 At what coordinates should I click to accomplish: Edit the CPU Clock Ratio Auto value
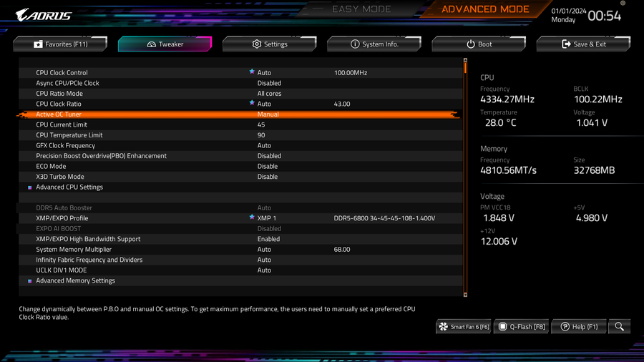(x=264, y=104)
